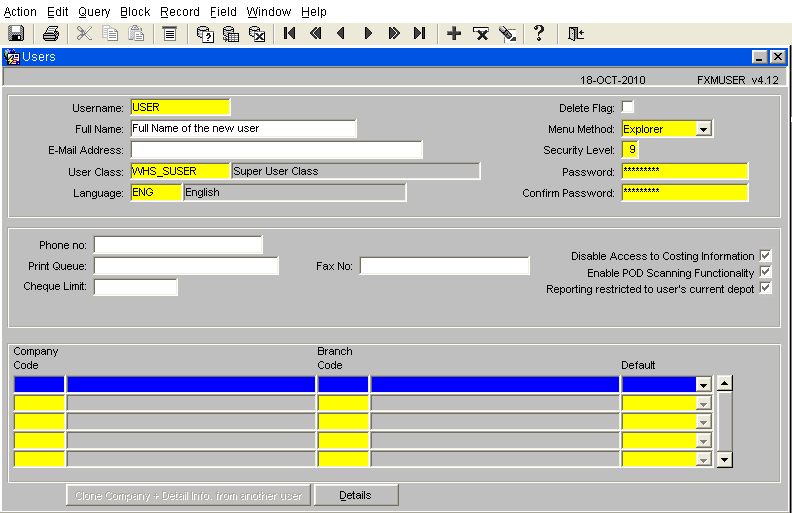
Task: Click the Delete record icon
Action: [x=481, y=33]
